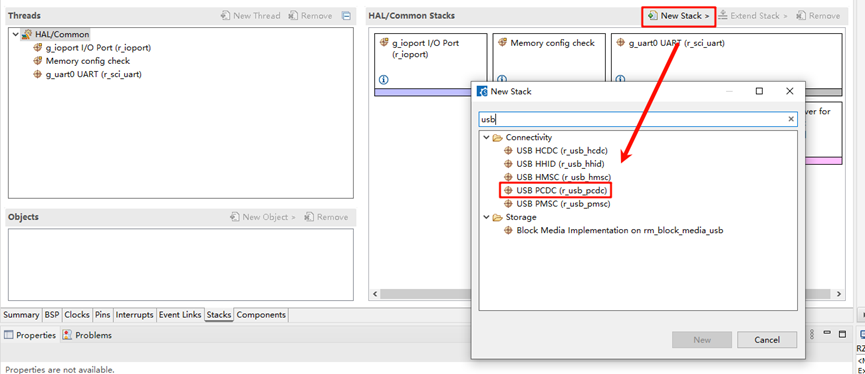Collapse the HAL/Common tree node
This screenshot has height=374, width=865.
coord(15,34)
